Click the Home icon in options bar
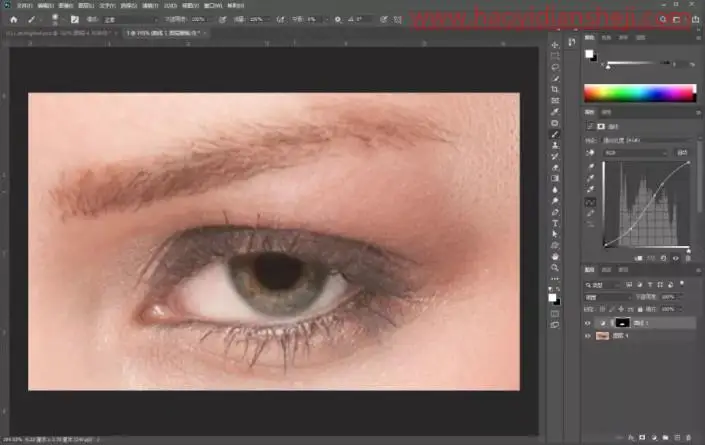The height and width of the screenshot is (445, 705). tap(14, 19)
